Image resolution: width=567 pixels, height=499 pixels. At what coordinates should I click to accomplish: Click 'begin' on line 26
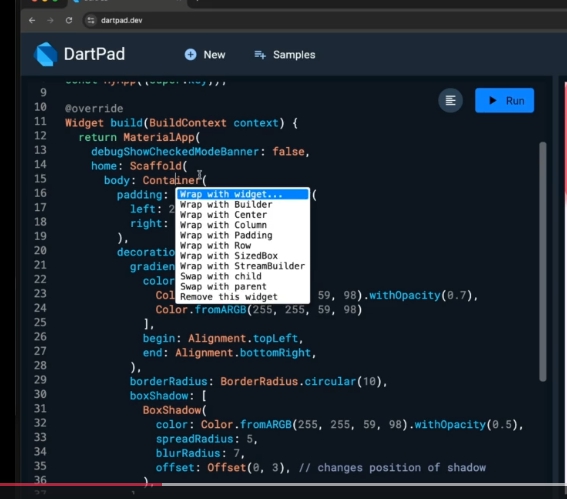[x=159, y=338]
